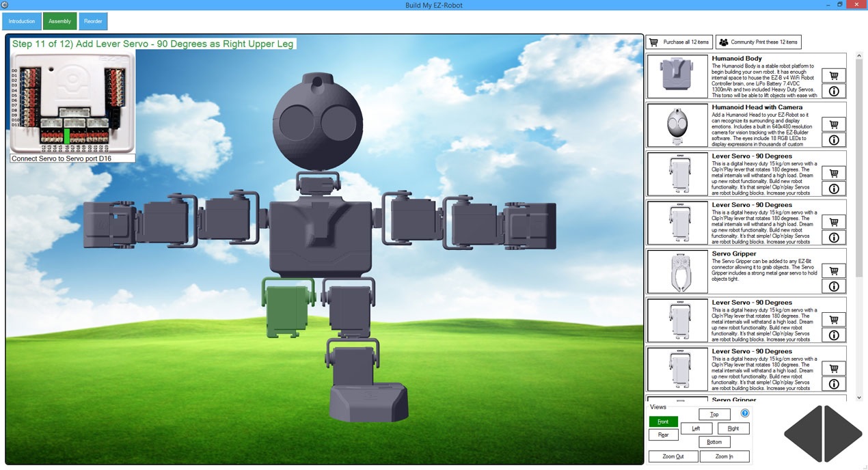The height and width of the screenshot is (470, 868).
Task: Switch to the Introduction tab
Action: (x=21, y=21)
